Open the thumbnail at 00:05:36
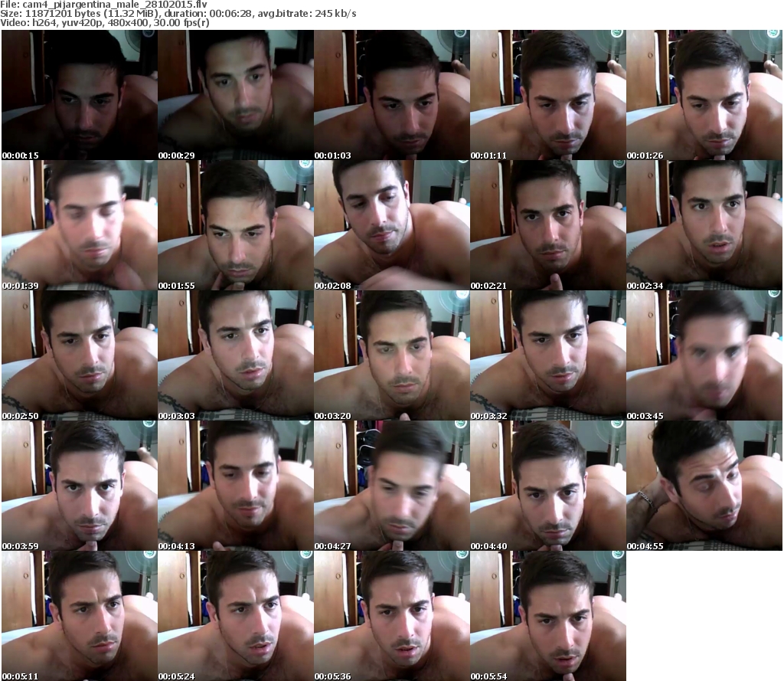784x681 pixels. [x=392, y=616]
